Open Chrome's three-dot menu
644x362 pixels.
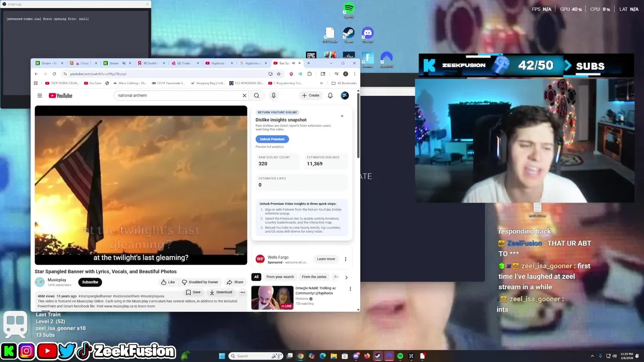pyautogui.click(x=354, y=74)
